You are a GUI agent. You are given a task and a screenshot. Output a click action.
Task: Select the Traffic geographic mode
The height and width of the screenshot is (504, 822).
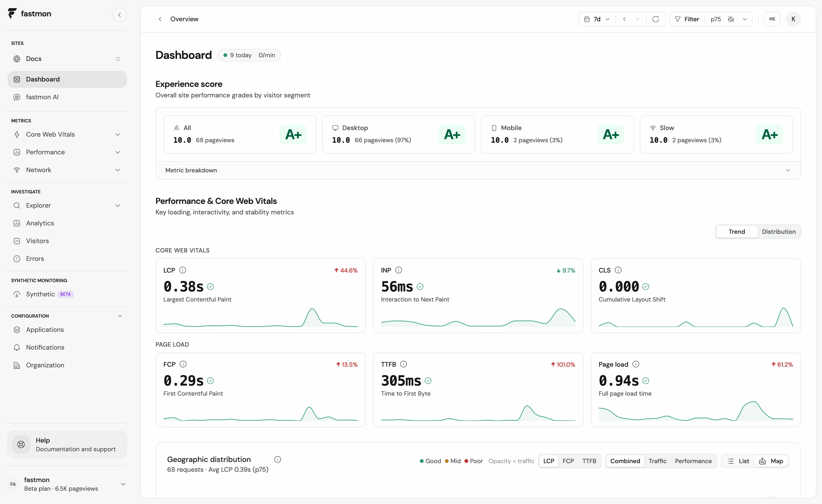pos(657,461)
